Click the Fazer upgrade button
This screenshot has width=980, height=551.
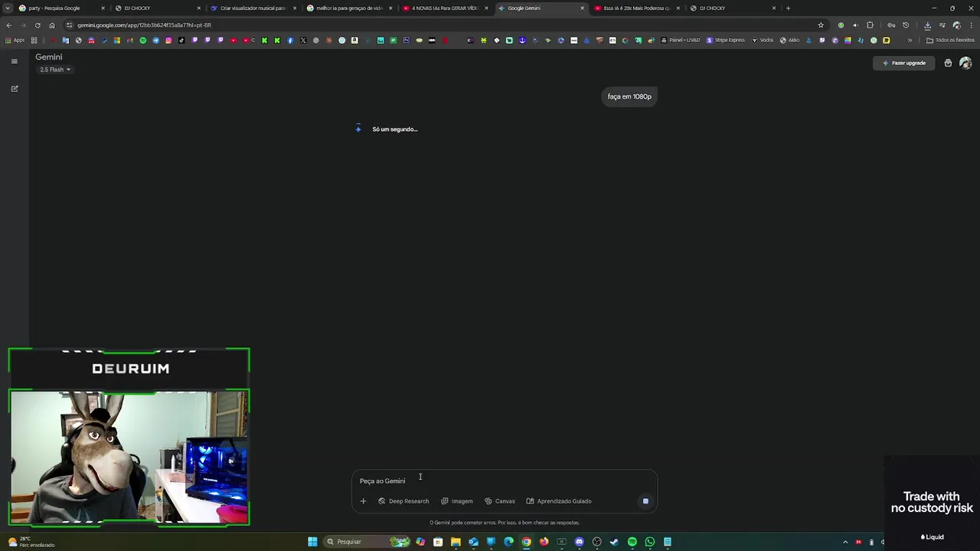[904, 63]
